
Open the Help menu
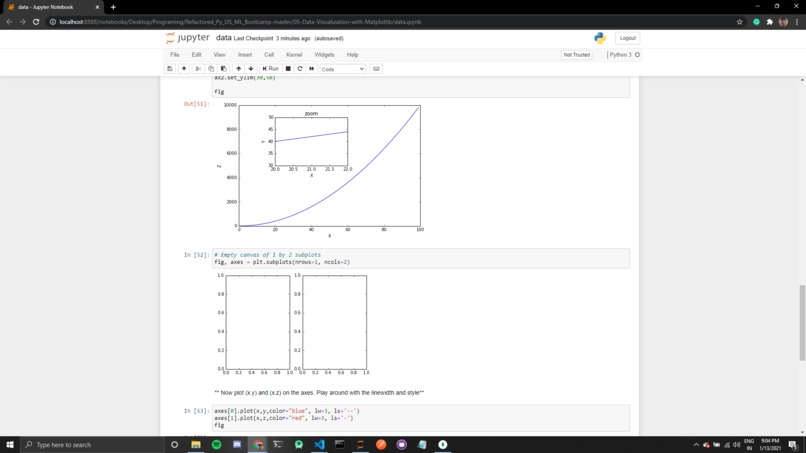pos(352,55)
